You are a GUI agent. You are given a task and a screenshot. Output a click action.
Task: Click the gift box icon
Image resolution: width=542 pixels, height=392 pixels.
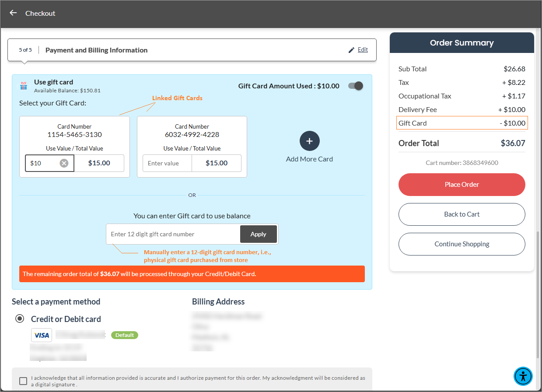click(24, 86)
